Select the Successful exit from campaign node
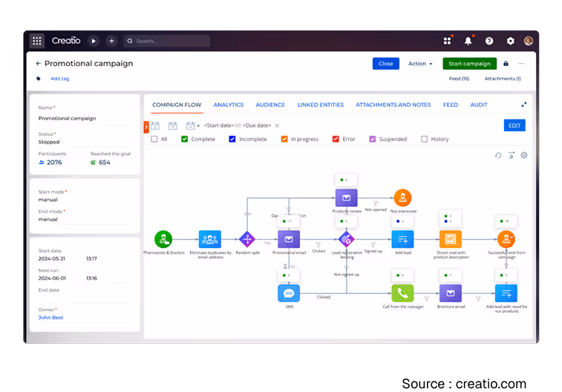This screenshot has width=562, height=392. pyautogui.click(x=506, y=239)
